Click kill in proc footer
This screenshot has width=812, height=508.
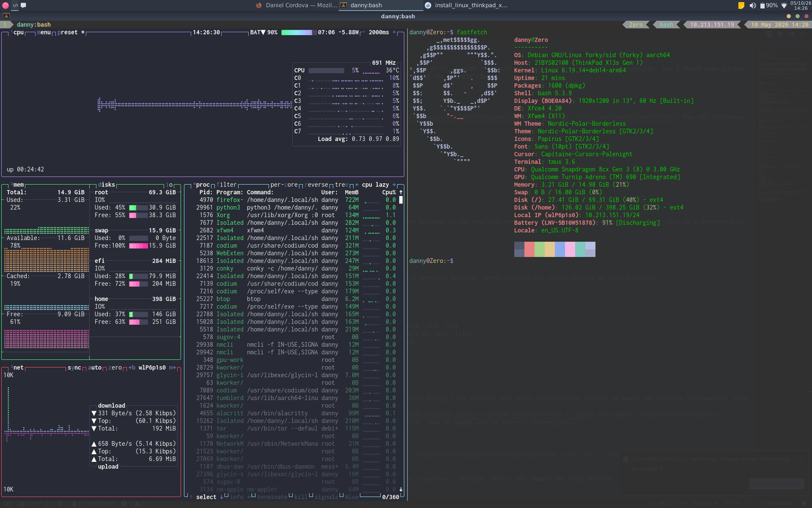click(x=301, y=497)
